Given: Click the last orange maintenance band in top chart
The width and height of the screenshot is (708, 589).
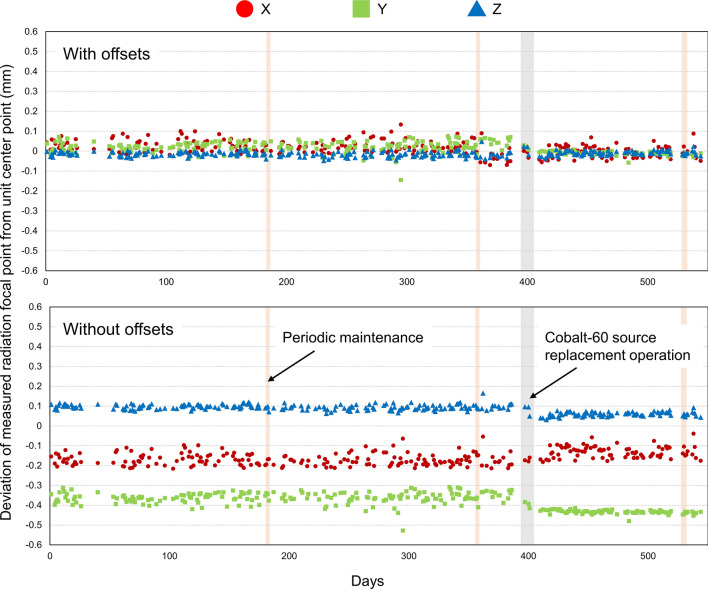Looking at the screenshot, I should (684, 151).
